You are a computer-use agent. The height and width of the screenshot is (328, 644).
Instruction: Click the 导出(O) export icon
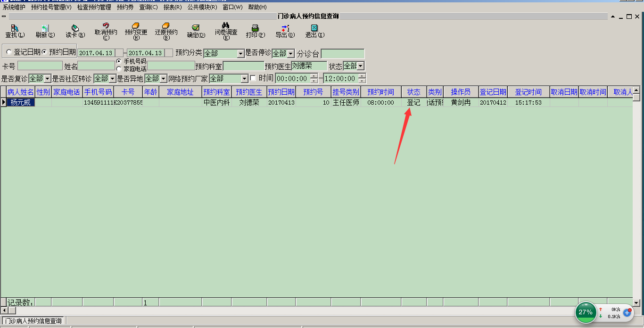pyautogui.click(x=285, y=29)
